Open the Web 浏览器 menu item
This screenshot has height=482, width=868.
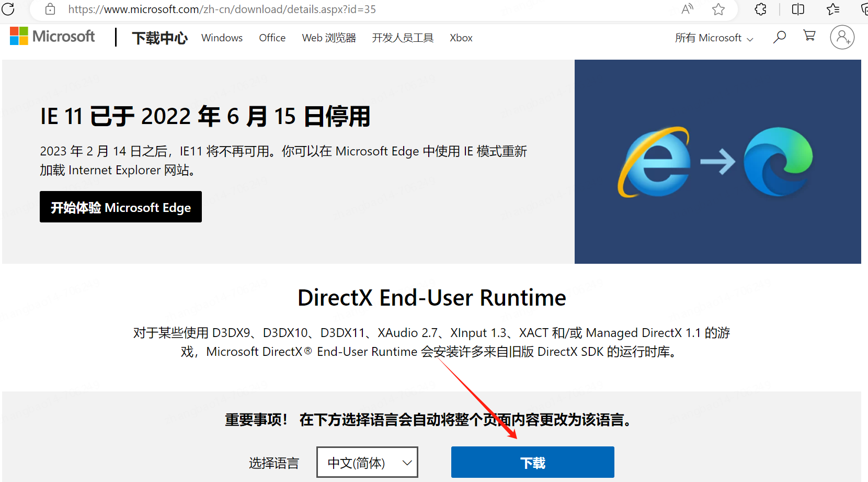[x=329, y=38]
